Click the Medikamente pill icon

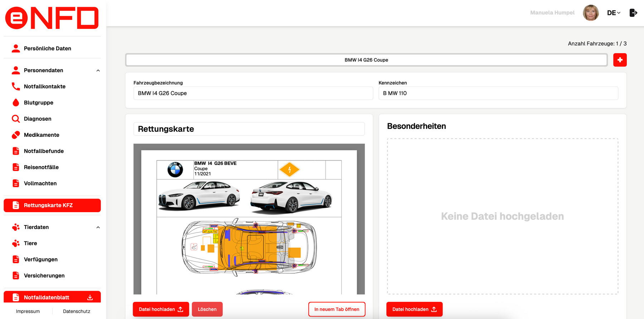(16, 135)
